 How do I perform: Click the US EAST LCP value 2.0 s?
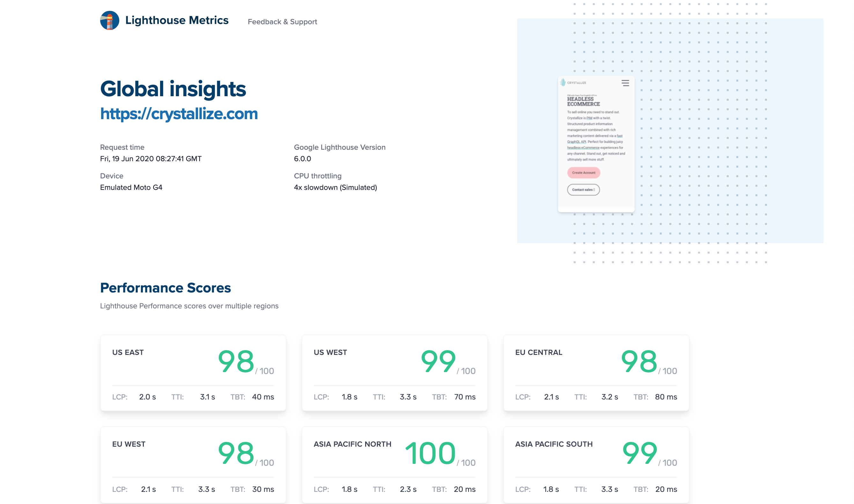147,397
